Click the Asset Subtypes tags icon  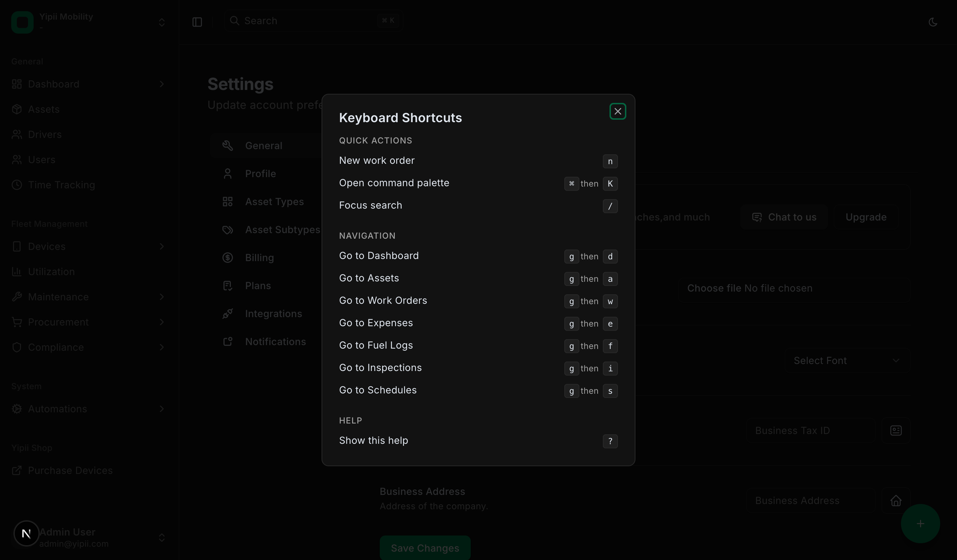[227, 230]
